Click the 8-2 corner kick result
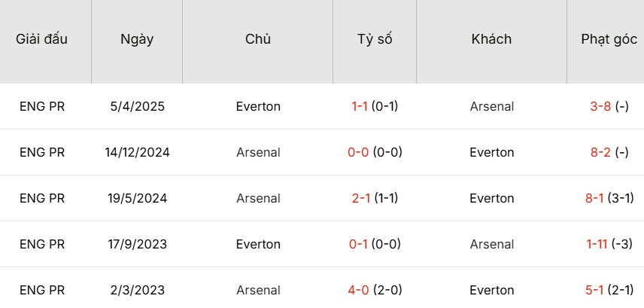The width and height of the screenshot is (644, 308). click(x=600, y=152)
